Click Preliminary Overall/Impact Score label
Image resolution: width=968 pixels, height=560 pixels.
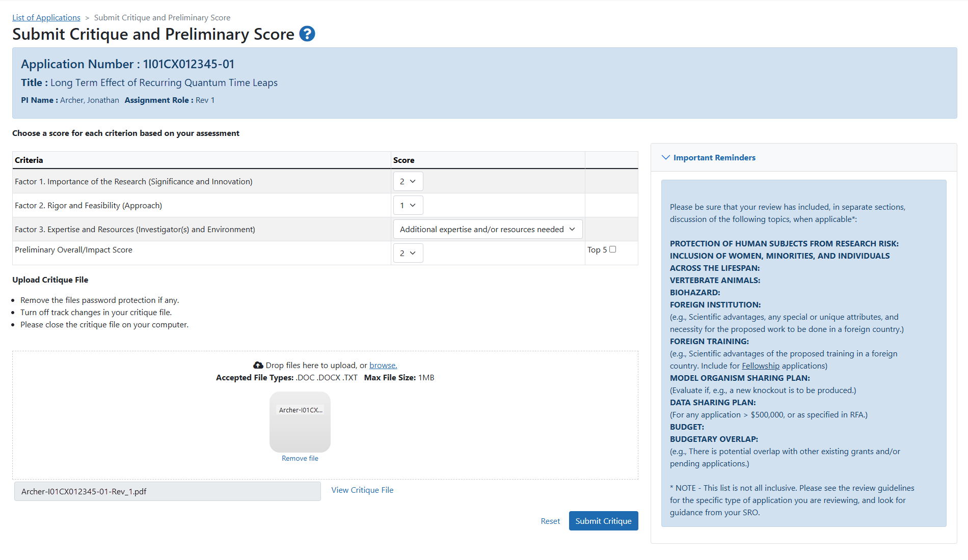[x=73, y=249]
